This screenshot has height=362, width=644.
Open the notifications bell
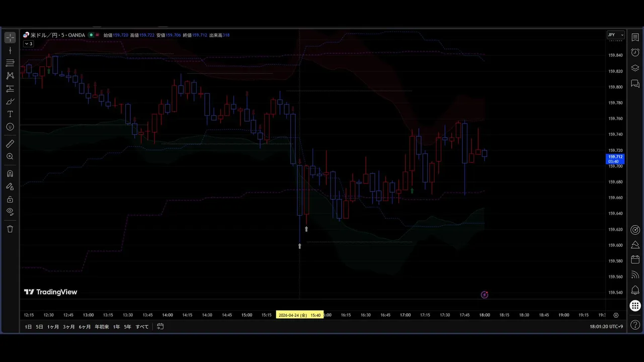pos(635,290)
